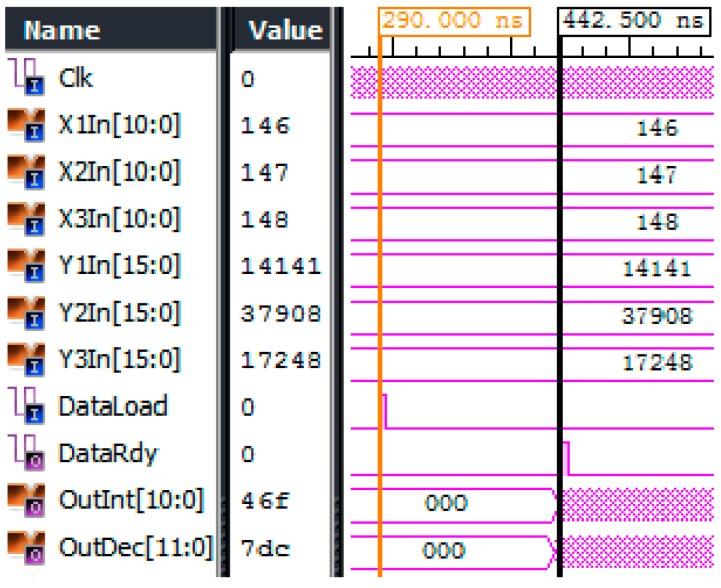Click the Clk signal icon

28,76
